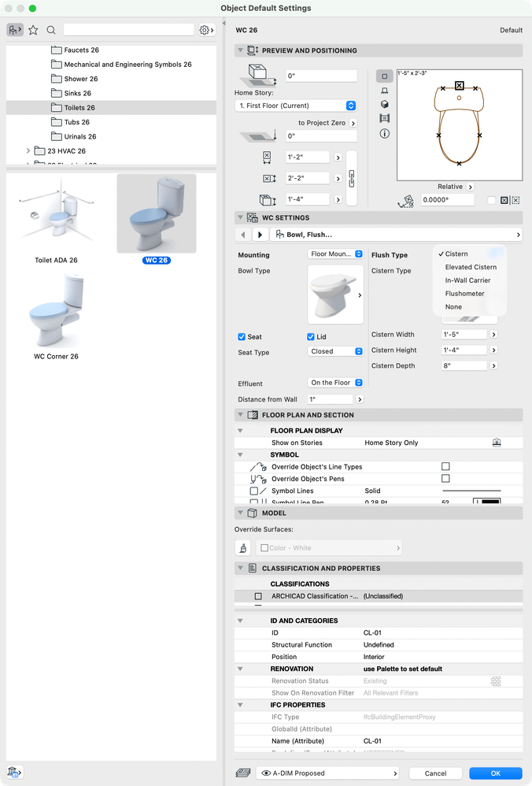Enable Override Object's Pens checkbox
The image size is (532, 786).
[x=445, y=479]
